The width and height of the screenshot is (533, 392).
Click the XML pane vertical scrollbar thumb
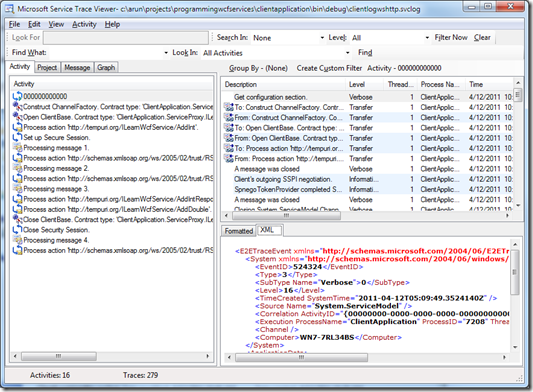(515, 272)
